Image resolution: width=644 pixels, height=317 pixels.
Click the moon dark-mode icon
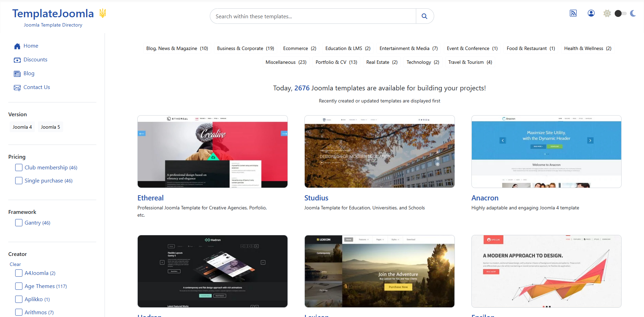(x=633, y=13)
